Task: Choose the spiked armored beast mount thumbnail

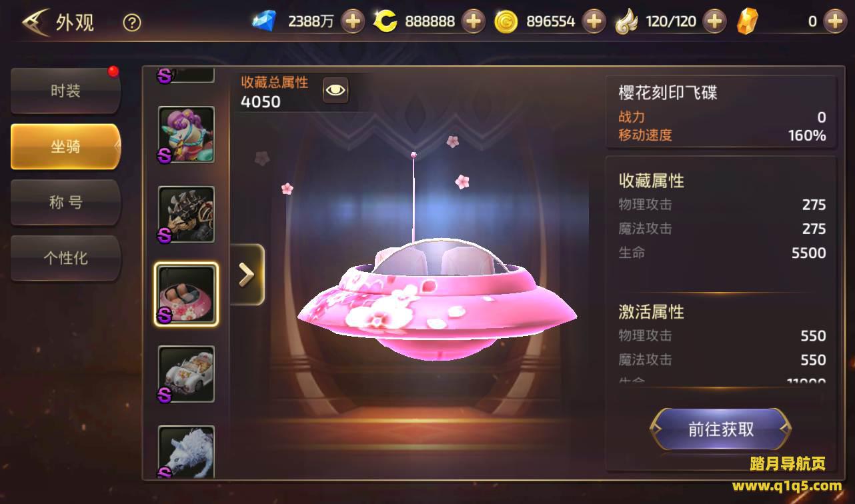Action: point(186,215)
